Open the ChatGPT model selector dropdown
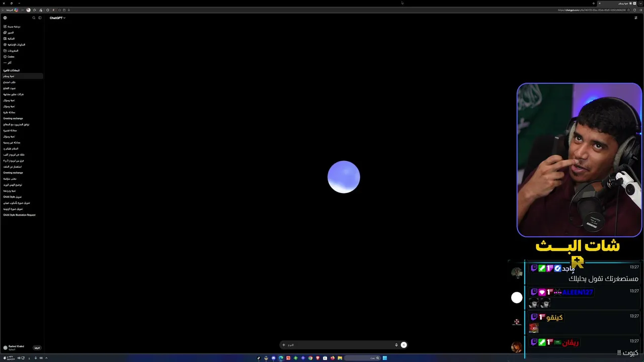 click(57, 18)
